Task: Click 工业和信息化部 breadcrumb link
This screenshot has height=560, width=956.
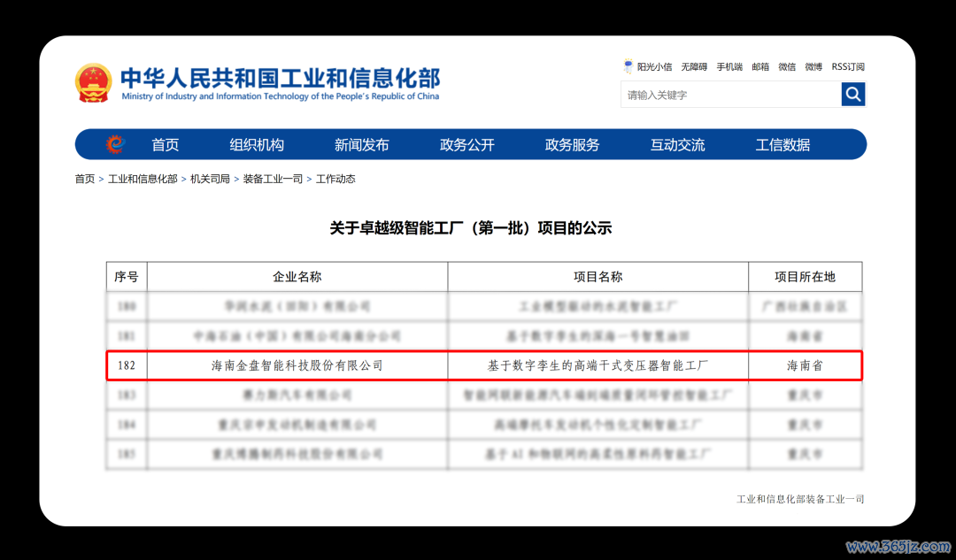Action: click(143, 180)
